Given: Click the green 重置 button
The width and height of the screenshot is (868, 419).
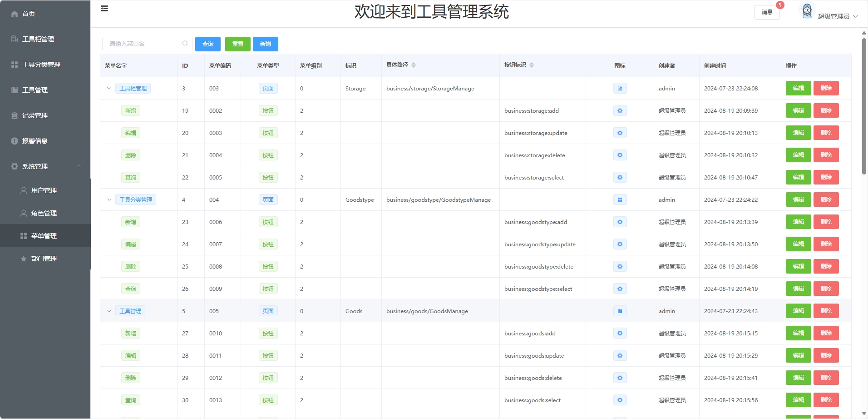Looking at the screenshot, I should point(237,44).
